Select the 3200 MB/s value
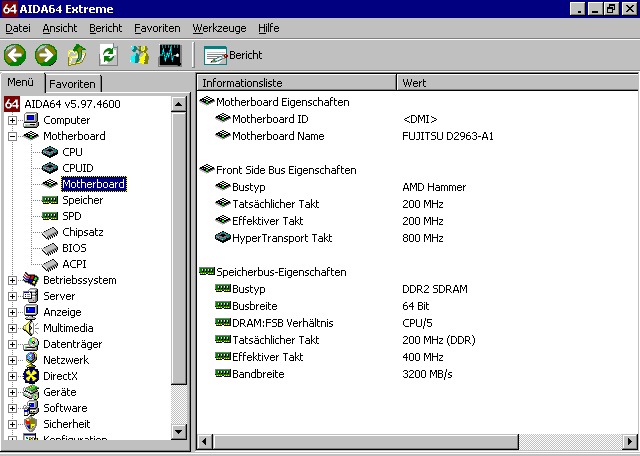The height and width of the screenshot is (456, 640). tap(427, 374)
